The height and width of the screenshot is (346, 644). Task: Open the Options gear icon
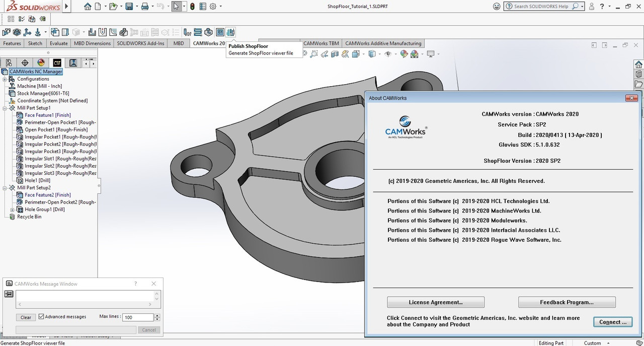(213, 7)
